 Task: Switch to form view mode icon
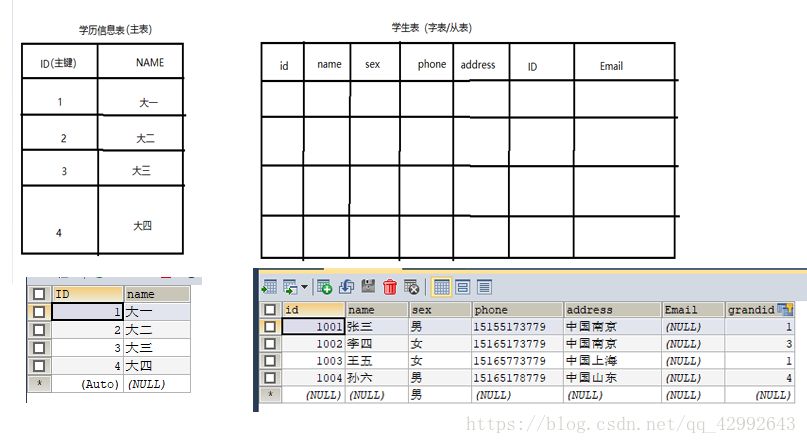coord(463,287)
